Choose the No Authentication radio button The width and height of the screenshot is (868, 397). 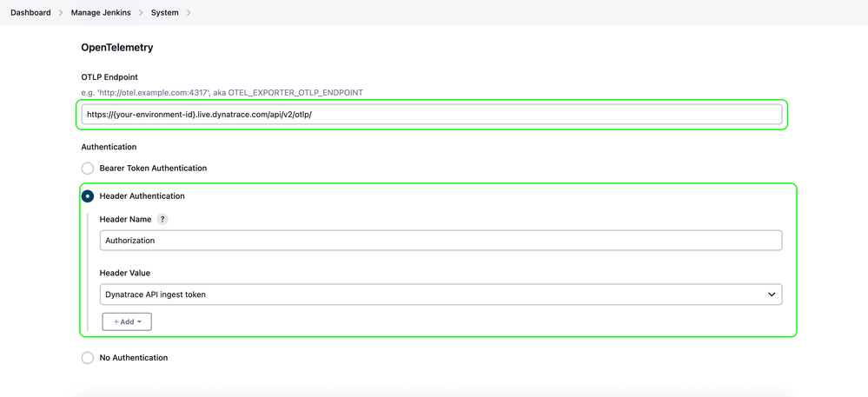coord(88,358)
